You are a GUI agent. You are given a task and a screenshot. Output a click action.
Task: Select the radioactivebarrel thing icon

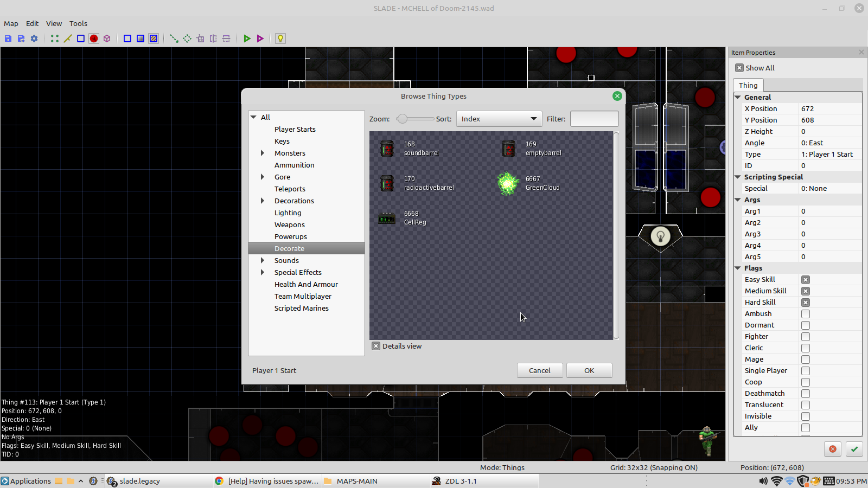pyautogui.click(x=387, y=183)
